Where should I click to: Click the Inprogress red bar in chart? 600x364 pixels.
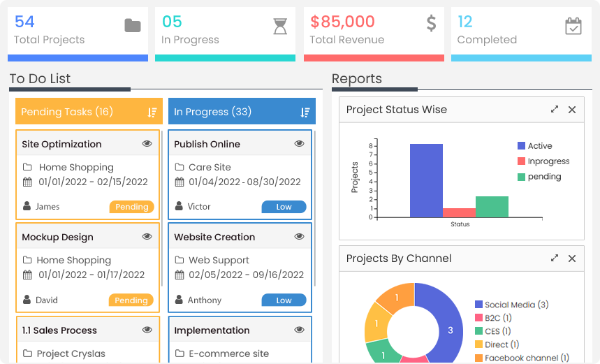(459, 212)
